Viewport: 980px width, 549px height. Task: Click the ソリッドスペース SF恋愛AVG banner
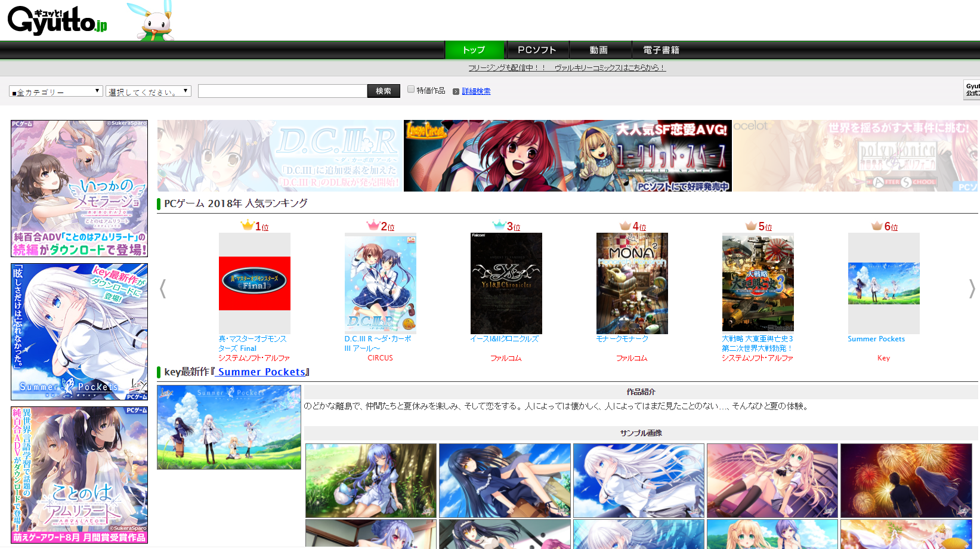[x=567, y=156]
